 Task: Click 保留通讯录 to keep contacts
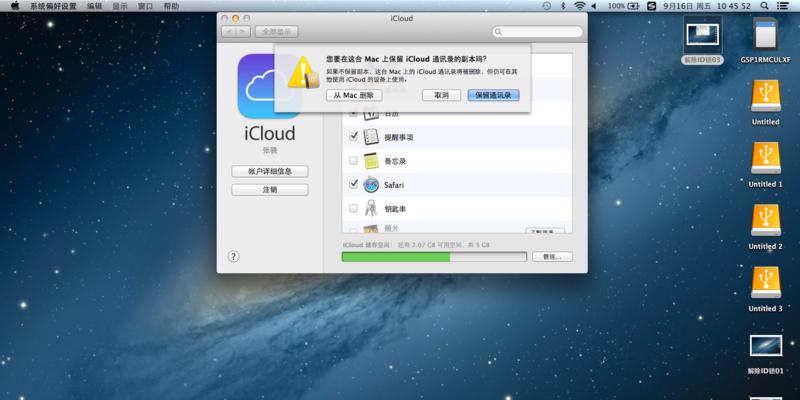click(493, 95)
